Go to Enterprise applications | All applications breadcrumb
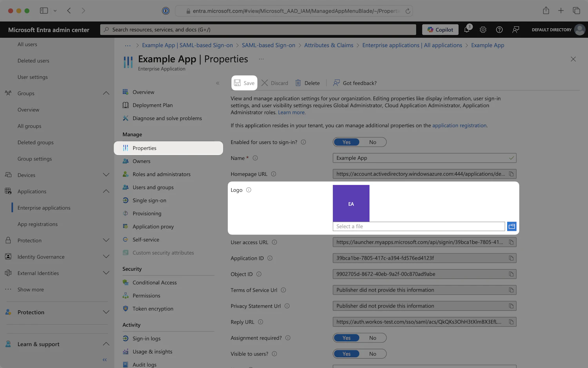Viewport: 588px width, 368px height. [412, 46]
